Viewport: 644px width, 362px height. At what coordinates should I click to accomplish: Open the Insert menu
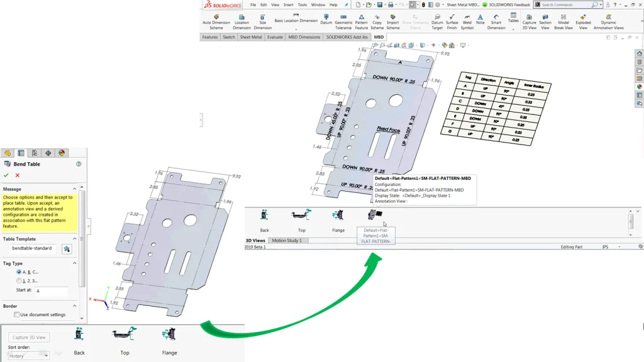[x=289, y=4]
